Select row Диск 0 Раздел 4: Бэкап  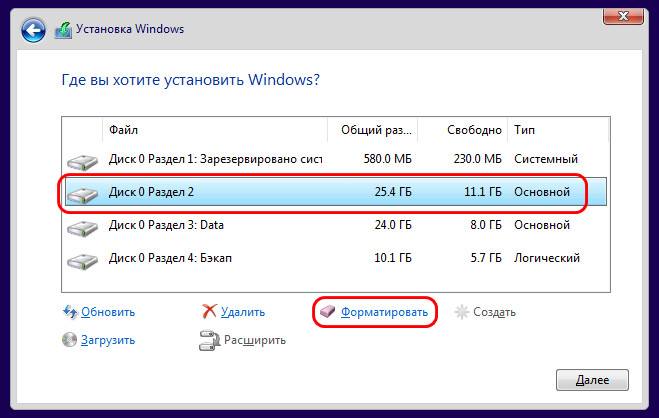pyautogui.click(x=335, y=258)
